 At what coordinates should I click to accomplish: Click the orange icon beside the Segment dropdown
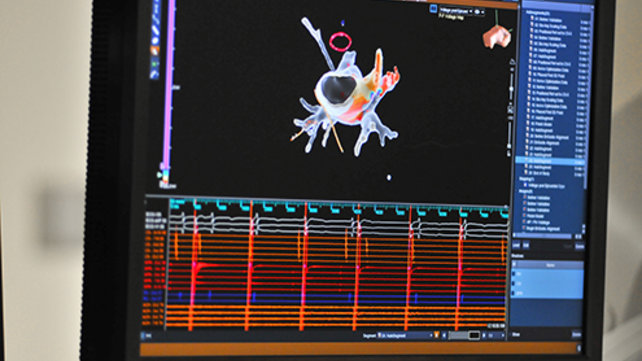pyautogui.click(x=437, y=336)
